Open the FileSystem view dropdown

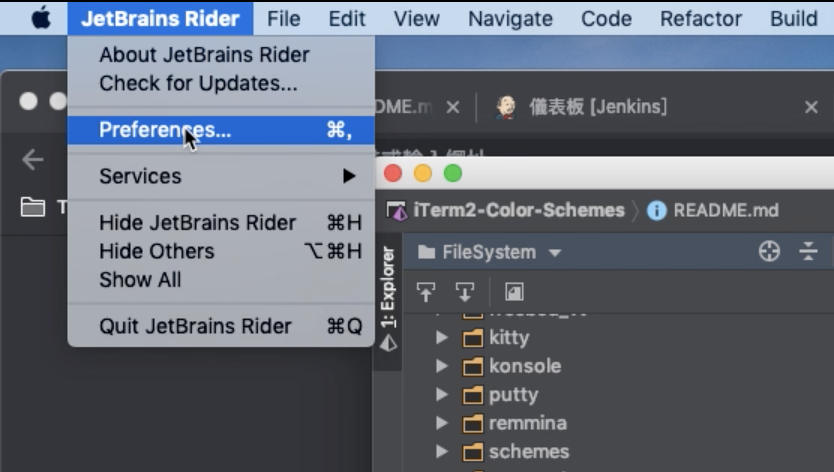555,253
